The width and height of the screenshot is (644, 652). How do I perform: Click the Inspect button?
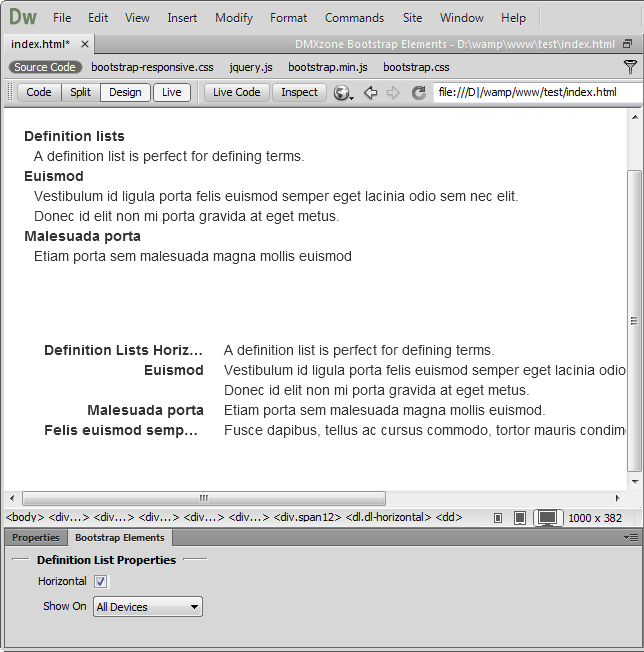(x=299, y=92)
